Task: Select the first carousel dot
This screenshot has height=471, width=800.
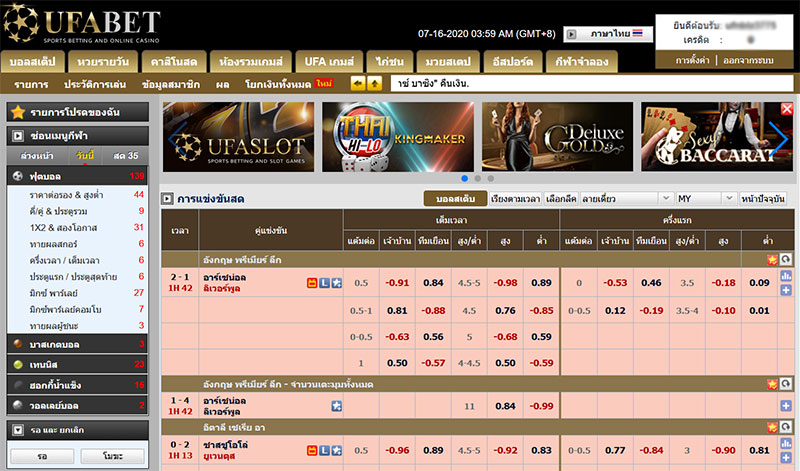Action: point(464,179)
